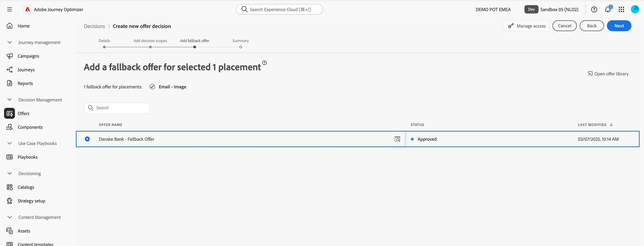This screenshot has height=246, width=644.
Task: Open notifications bell icon
Action: [x=608, y=10]
